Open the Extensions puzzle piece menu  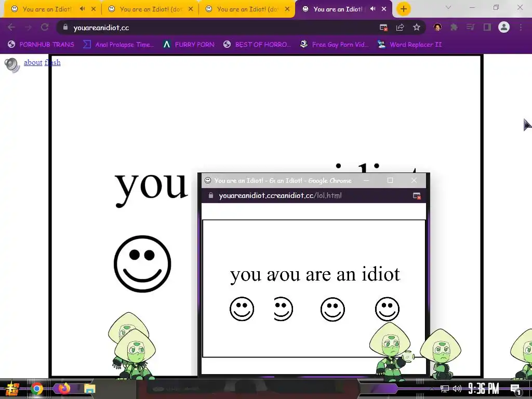coord(454,27)
